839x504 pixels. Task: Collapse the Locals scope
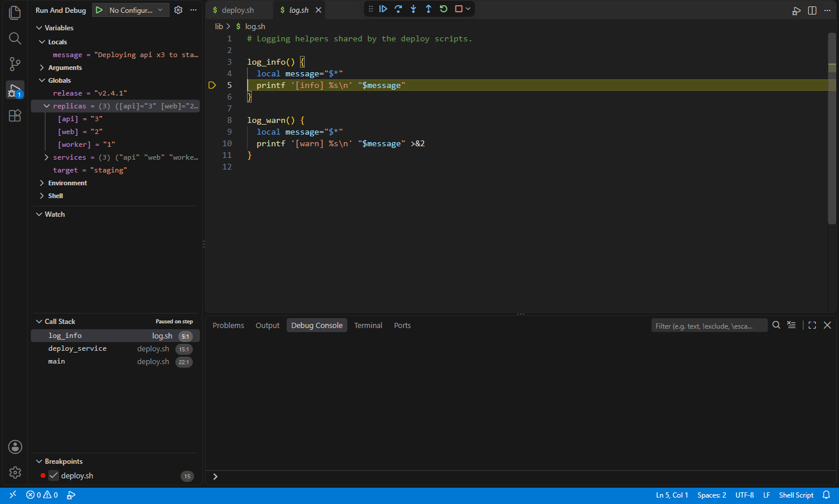tap(42, 42)
